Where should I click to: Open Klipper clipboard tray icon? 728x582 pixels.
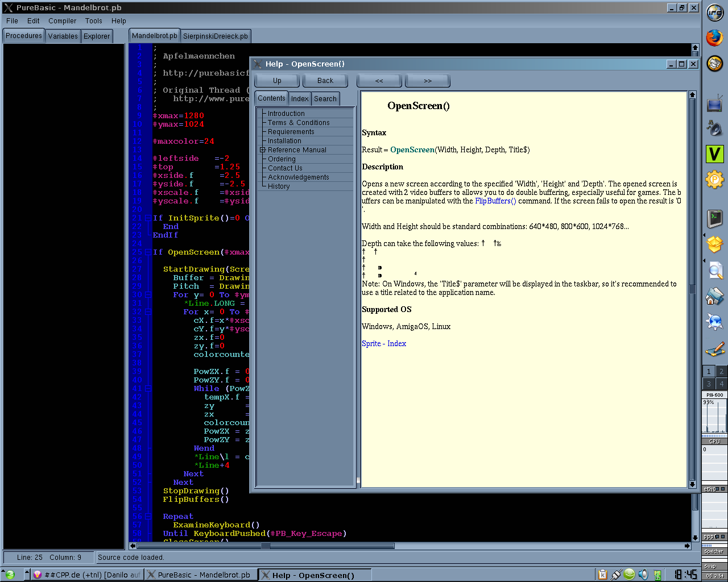point(602,575)
